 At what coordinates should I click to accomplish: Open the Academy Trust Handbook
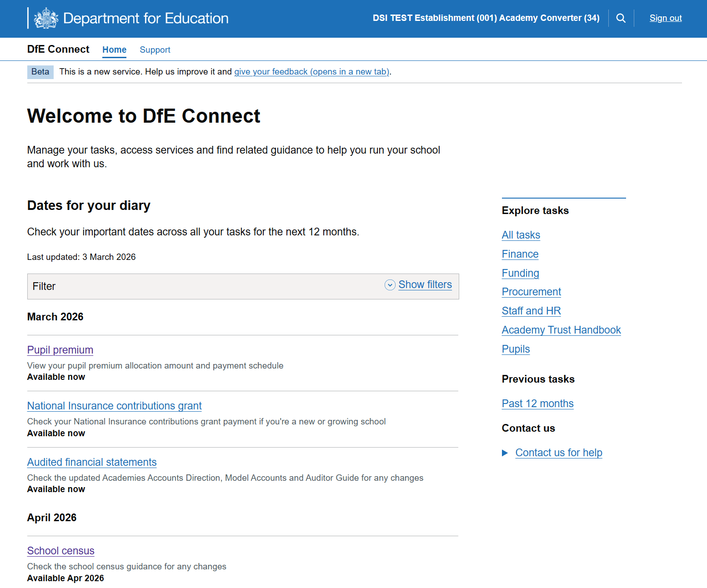(561, 330)
